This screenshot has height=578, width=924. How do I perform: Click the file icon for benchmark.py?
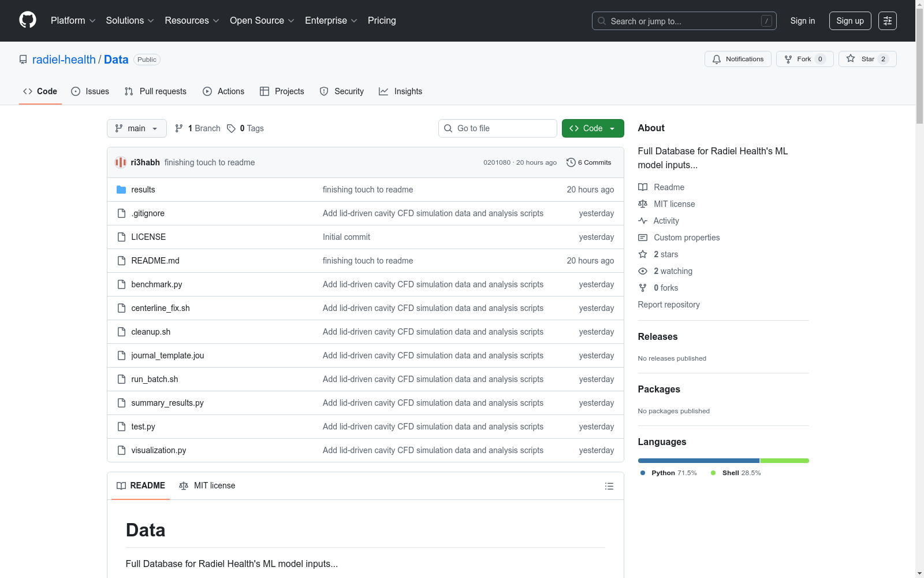121,284
